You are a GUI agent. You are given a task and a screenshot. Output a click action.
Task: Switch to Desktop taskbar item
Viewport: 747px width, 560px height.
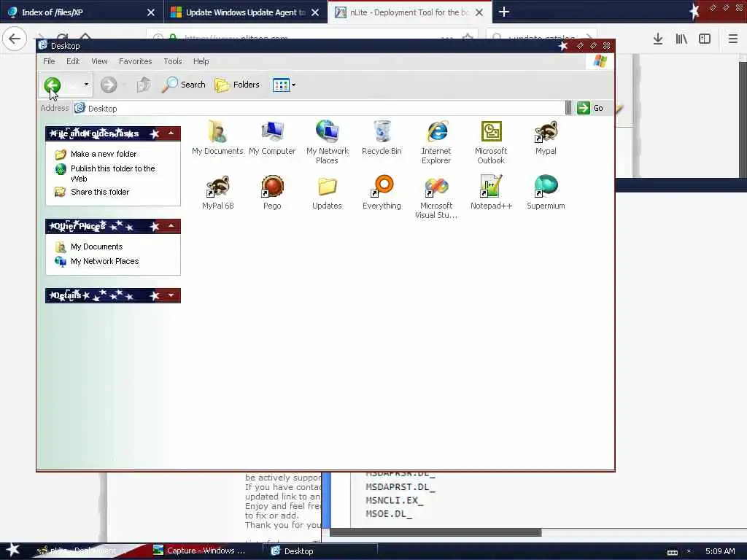pos(321,551)
